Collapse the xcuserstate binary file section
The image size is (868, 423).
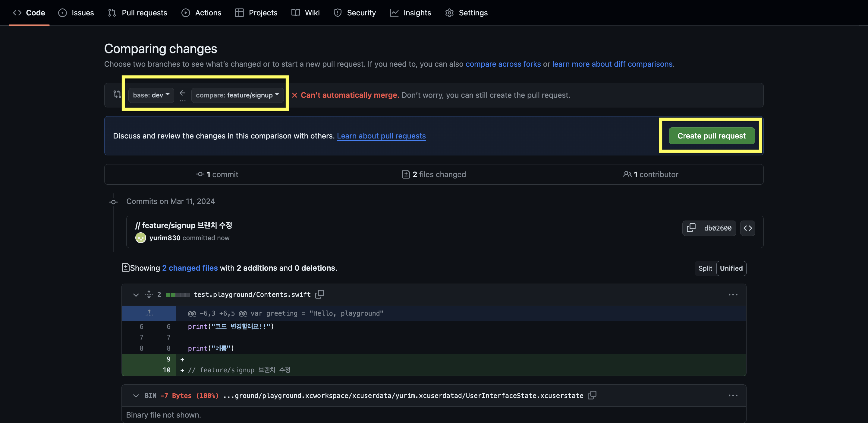click(x=136, y=395)
